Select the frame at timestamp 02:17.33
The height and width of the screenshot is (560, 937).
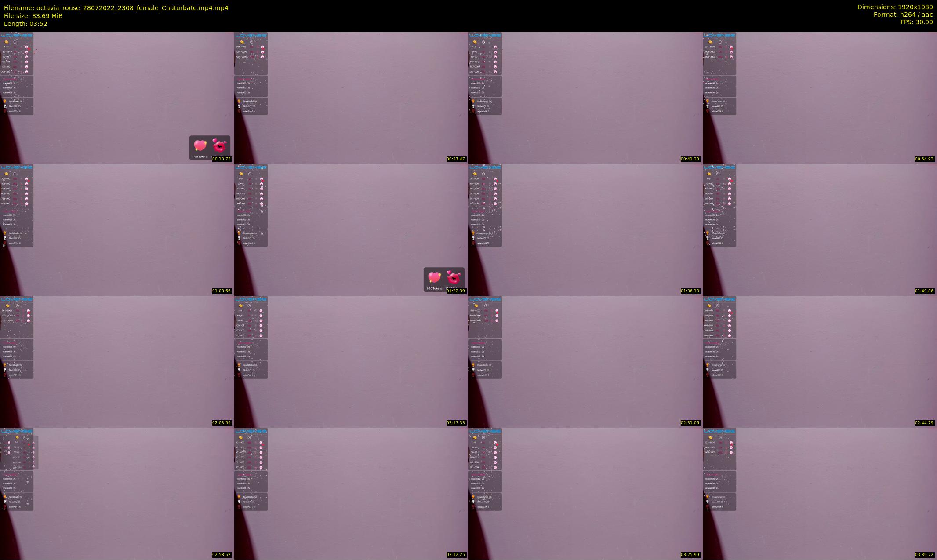click(351, 361)
